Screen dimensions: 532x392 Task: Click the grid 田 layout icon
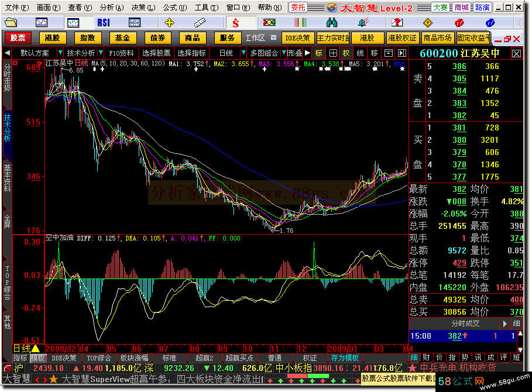(x=333, y=53)
